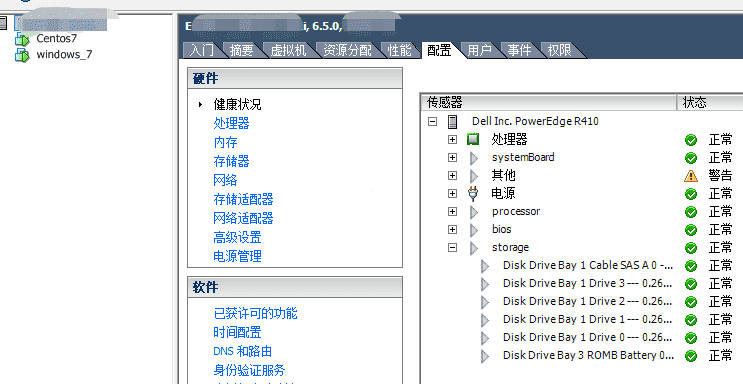Expand the 其他 sensor node
Screen dimensions: 743x384
point(453,175)
